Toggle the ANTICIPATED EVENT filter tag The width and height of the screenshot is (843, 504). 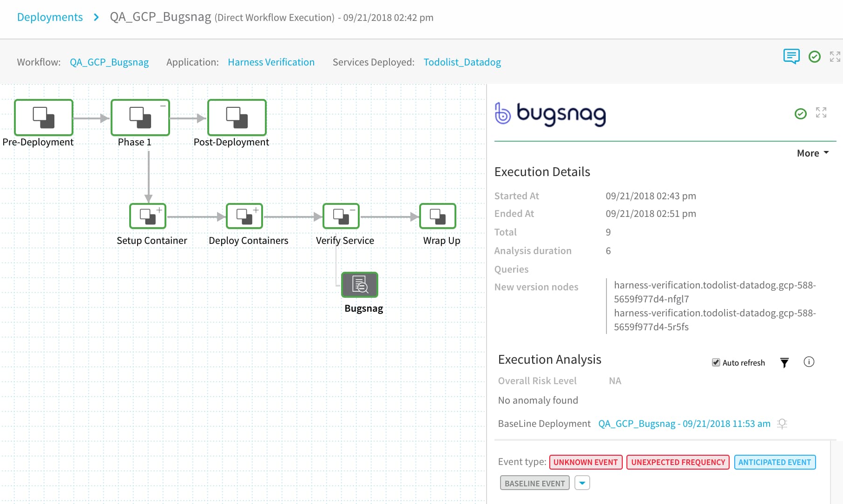click(775, 462)
